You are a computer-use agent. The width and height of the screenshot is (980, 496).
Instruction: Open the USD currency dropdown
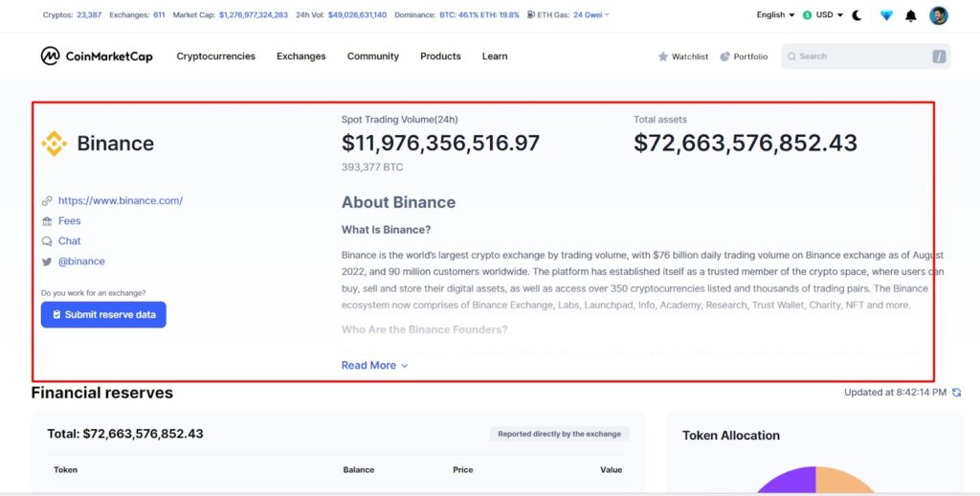[822, 15]
